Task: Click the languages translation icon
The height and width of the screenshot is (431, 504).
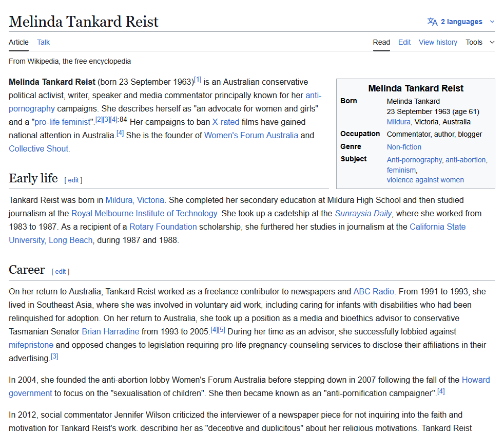Action: point(432,22)
